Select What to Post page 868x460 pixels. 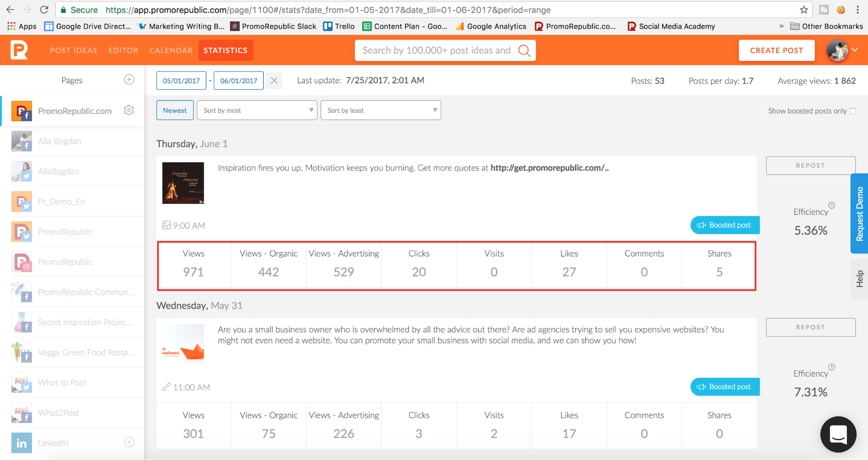73,382
